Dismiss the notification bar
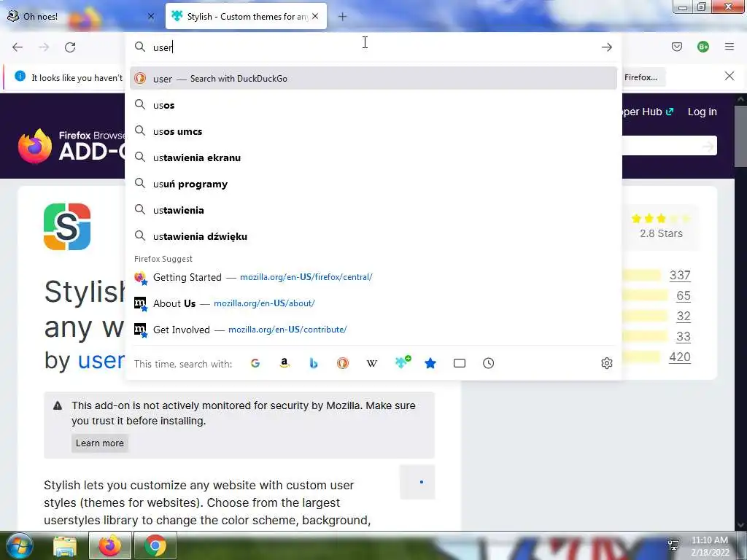 [x=729, y=76]
